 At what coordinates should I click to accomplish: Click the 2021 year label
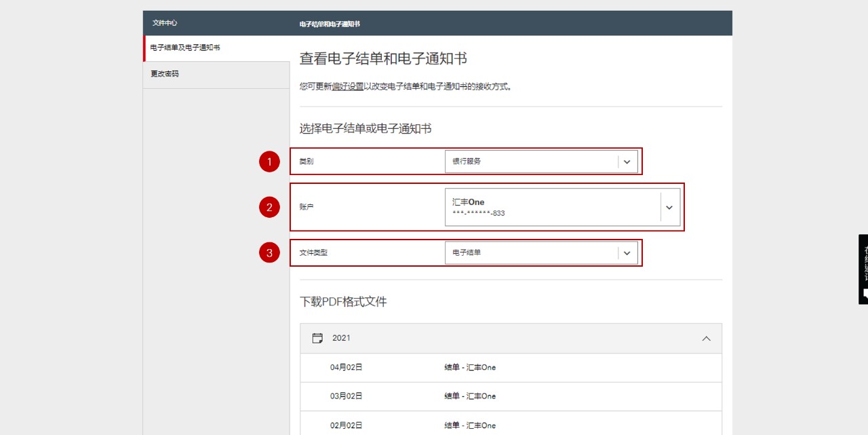[x=341, y=338]
